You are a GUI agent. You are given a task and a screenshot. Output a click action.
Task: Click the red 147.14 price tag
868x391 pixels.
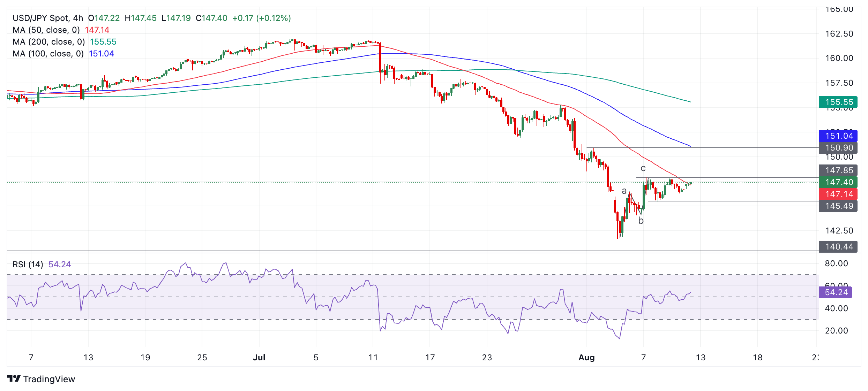pyautogui.click(x=838, y=194)
